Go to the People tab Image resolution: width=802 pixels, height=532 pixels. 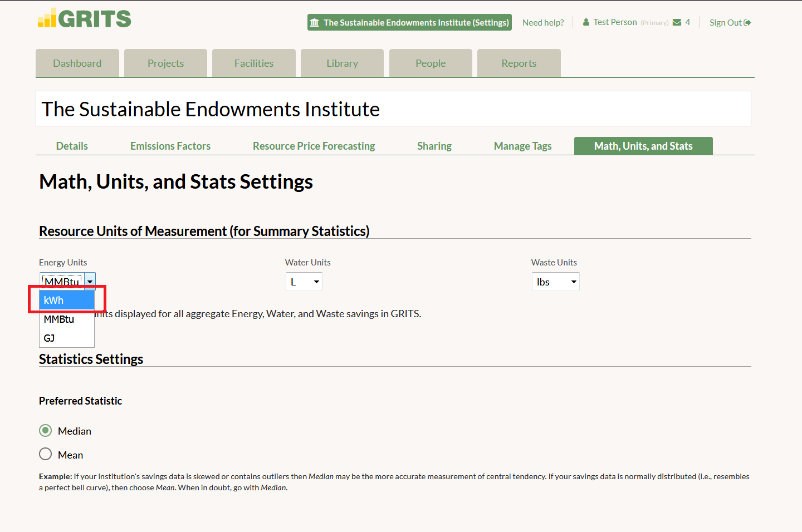pyautogui.click(x=431, y=63)
